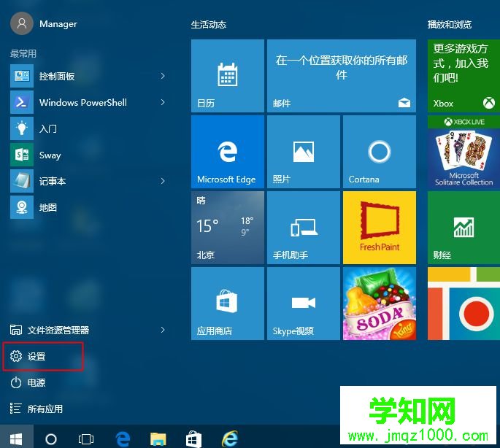
Task: Click the 播放和浏览 group header
Action: click(450, 25)
